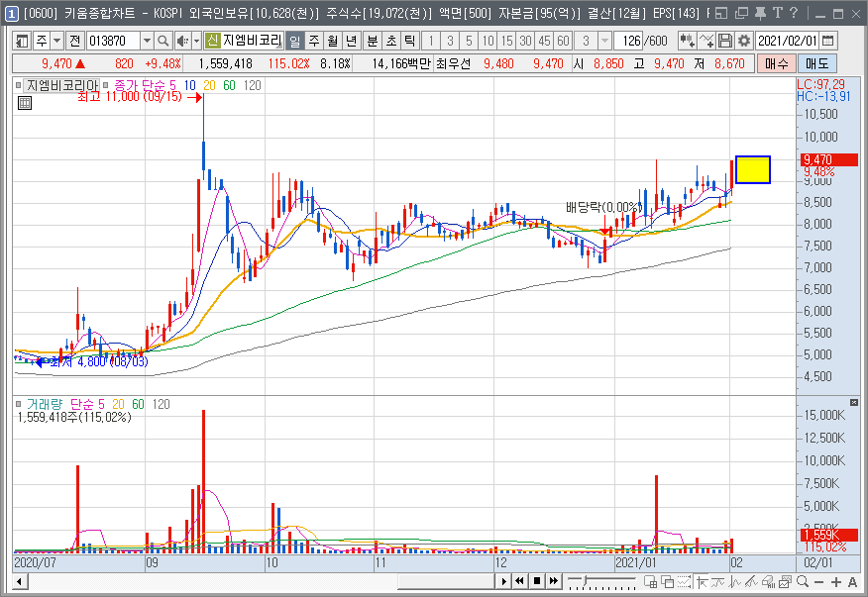868x597 pixels.
Task: Click the replay play button
Action: click(x=503, y=581)
